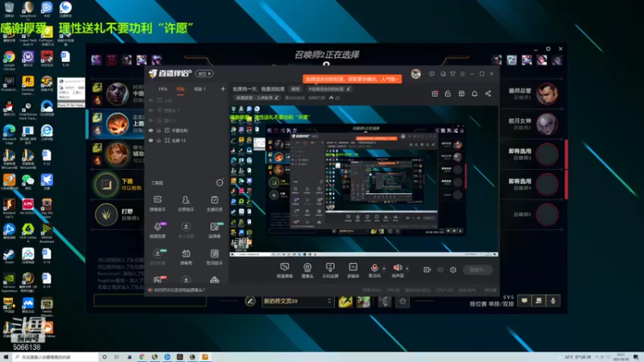
Task: Click the recording camera icon
Action: (x=427, y=269)
